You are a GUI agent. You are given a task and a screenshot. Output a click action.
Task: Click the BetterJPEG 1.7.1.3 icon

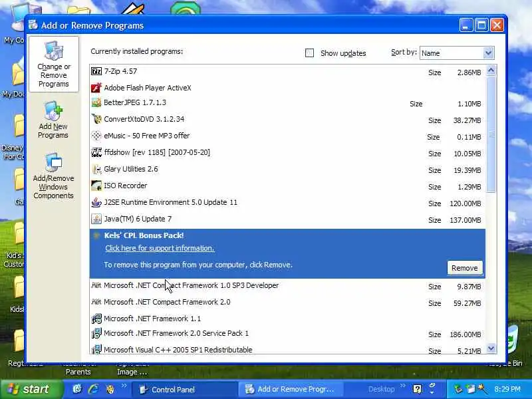[96, 102]
